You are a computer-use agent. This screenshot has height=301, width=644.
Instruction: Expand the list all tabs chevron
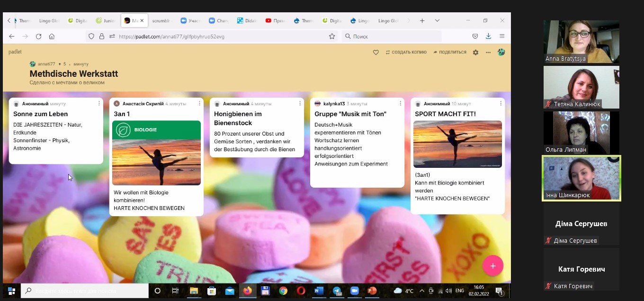coord(437,21)
